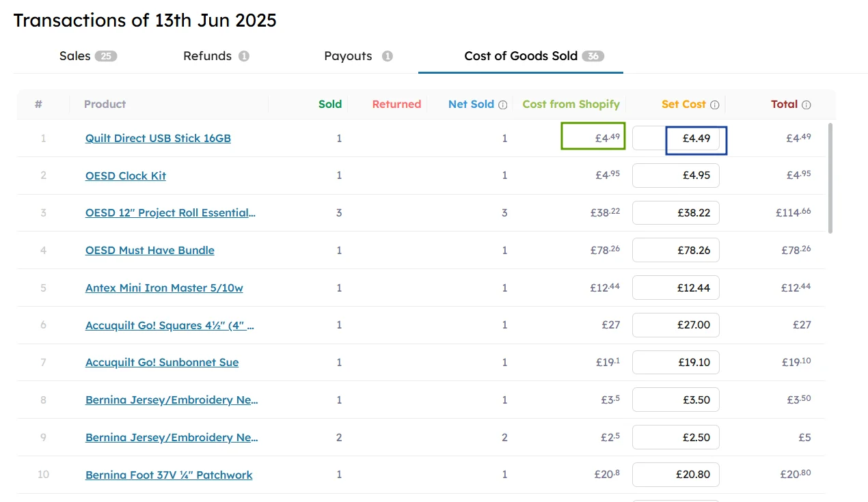Open the OESD Clock Kit product

click(x=126, y=176)
